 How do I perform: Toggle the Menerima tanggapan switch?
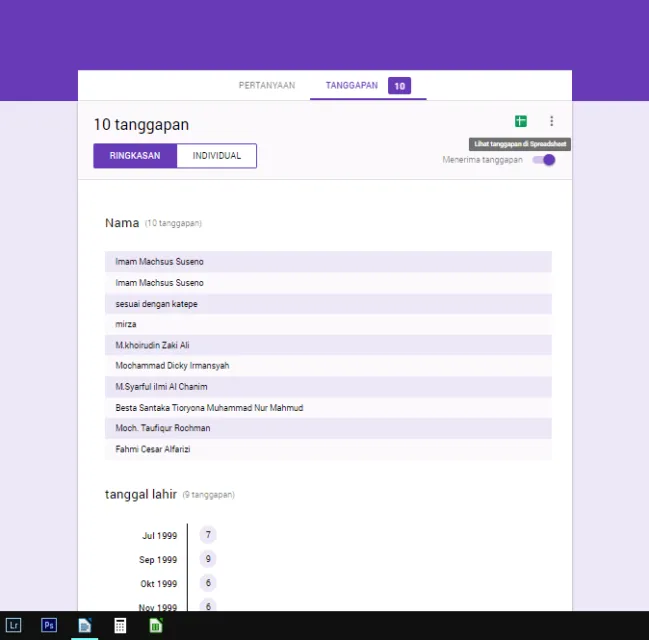point(544,160)
